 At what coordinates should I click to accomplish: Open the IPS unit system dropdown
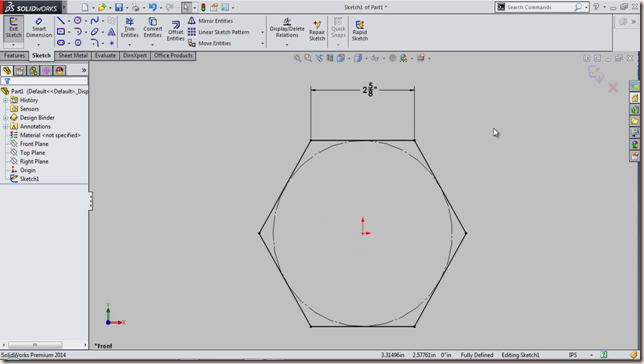tap(591, 355)
